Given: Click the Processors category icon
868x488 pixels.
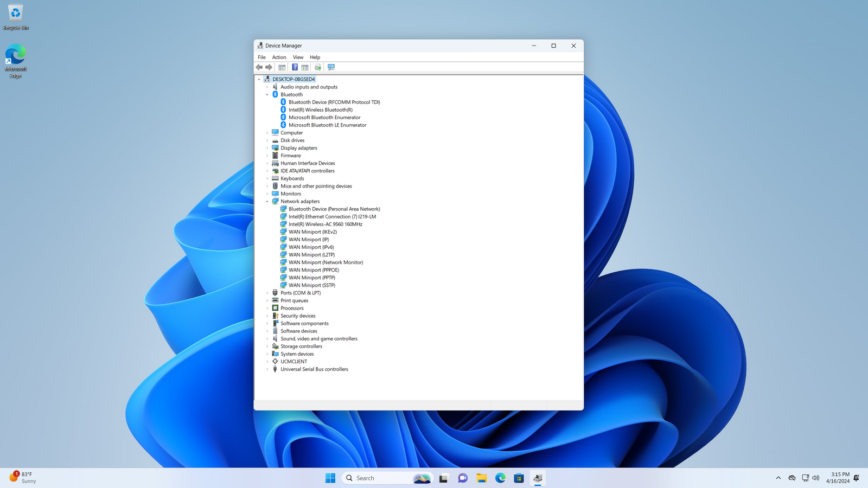Looking at the screenshot, I should (275, 308).
